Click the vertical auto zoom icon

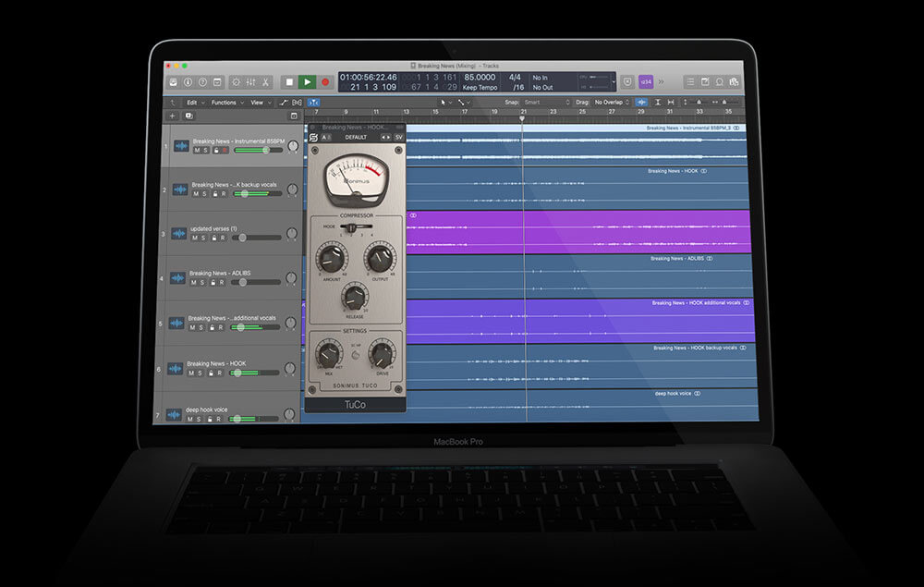pos(658,103)
